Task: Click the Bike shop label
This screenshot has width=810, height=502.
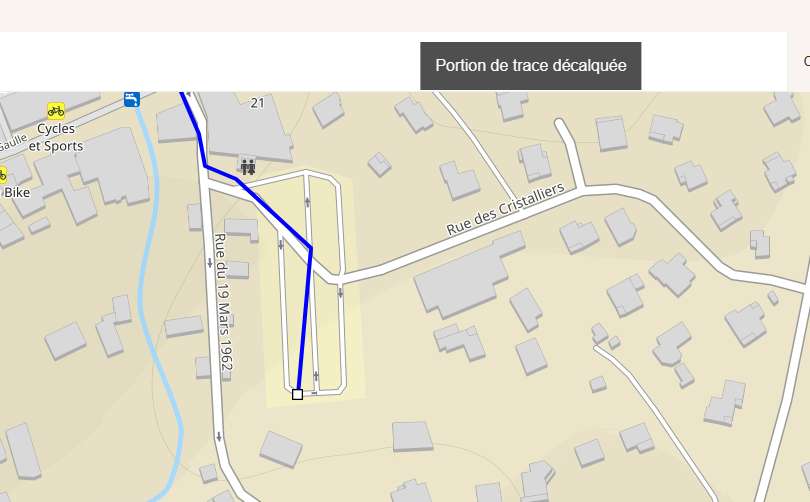Action: pyautogui.click(x=17, y=193)
